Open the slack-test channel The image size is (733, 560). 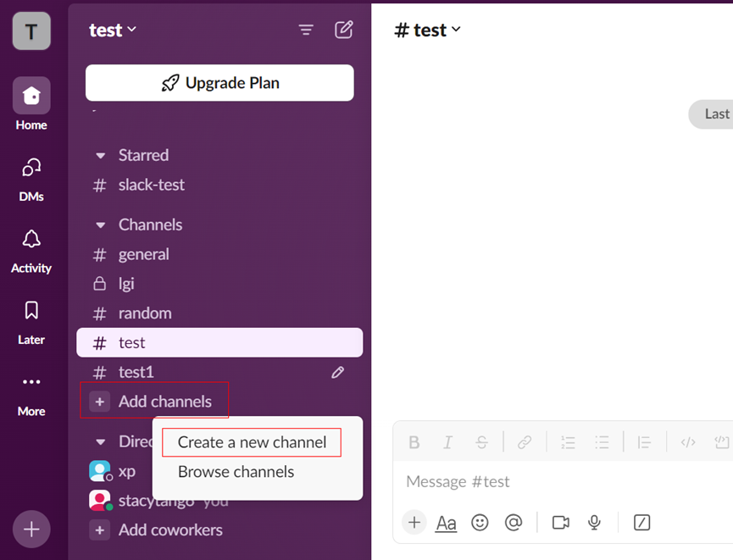pos(219,185)
